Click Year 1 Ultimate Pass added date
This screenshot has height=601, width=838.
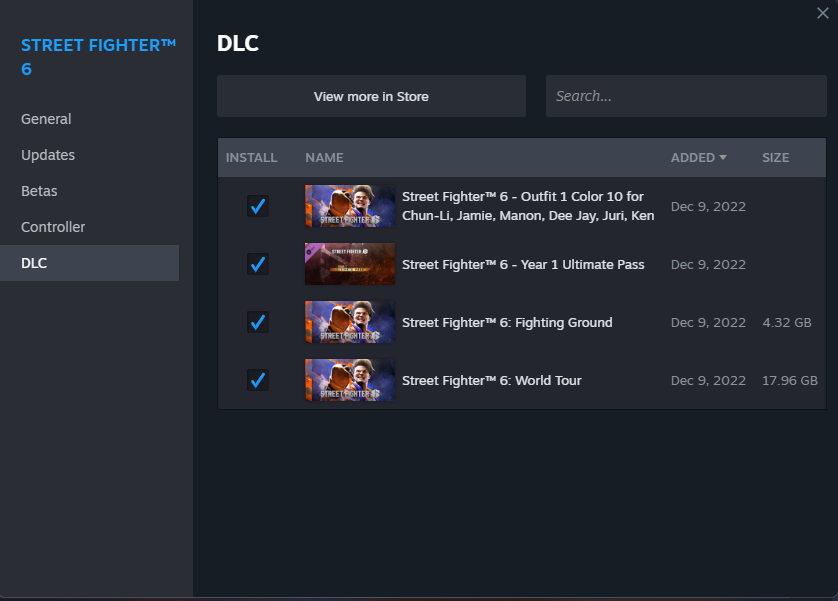coord(708,264)
